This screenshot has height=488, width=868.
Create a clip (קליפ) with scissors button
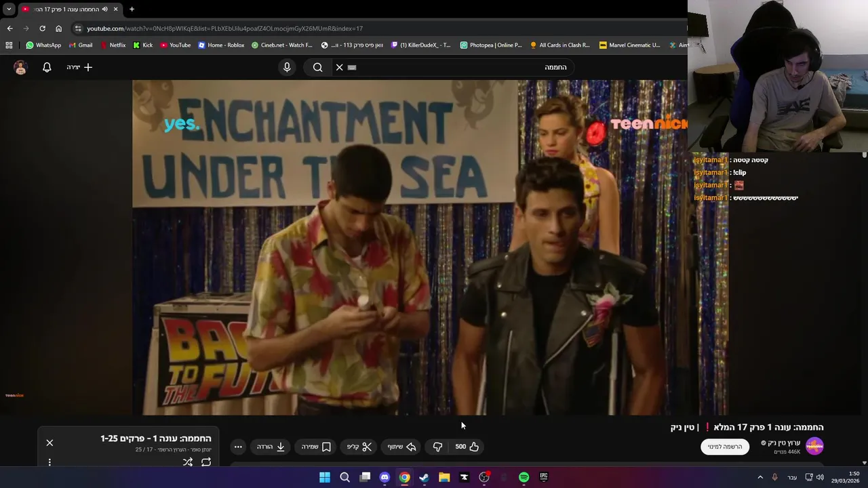(359, 447)
